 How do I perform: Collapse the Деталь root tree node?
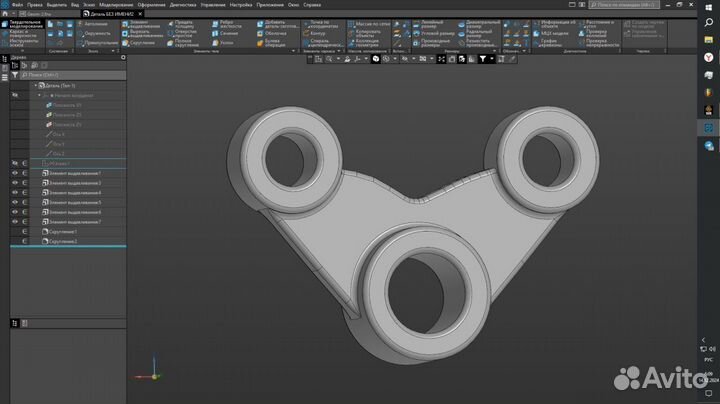(35, 85)
